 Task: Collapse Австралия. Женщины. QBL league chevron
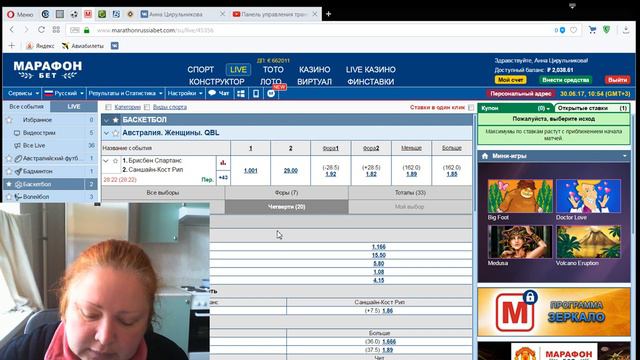(107, 133)
